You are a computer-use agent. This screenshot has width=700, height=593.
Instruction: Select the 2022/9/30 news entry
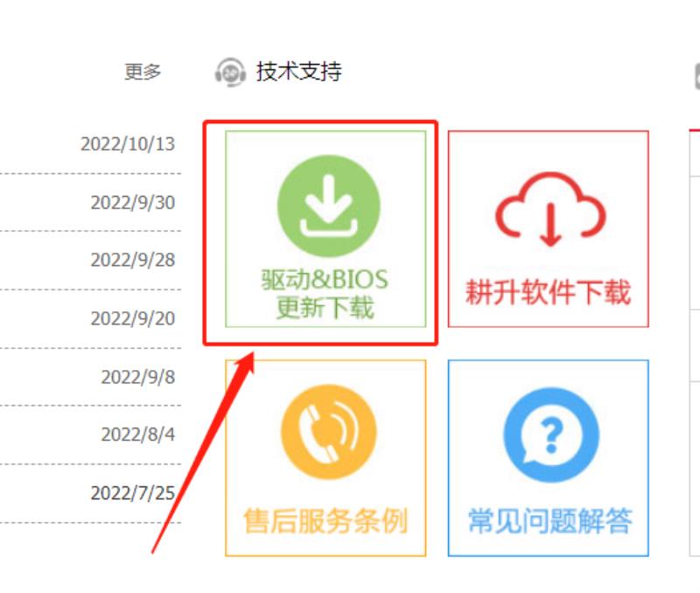click(133, 203)
